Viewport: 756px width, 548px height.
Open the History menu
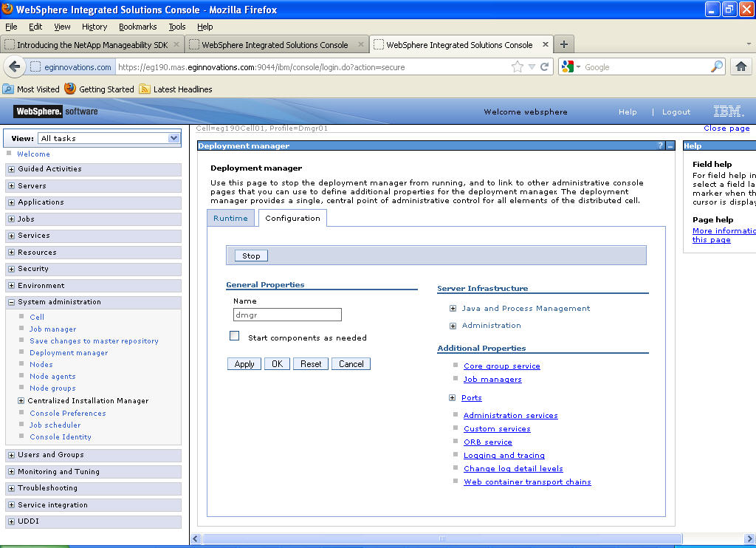tap(94, 27)
